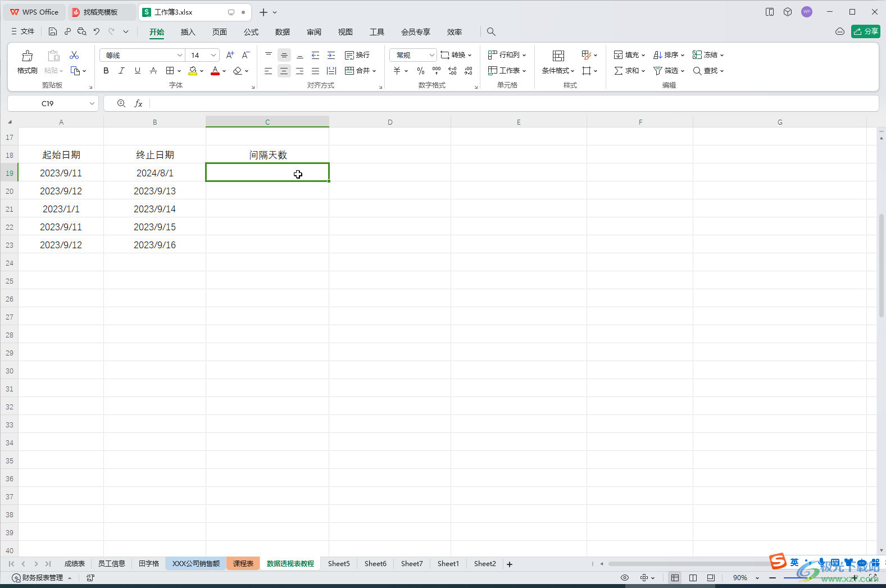Click the cloud sync icon
This screenshot has width=886, height=588.
pos(840,31)
